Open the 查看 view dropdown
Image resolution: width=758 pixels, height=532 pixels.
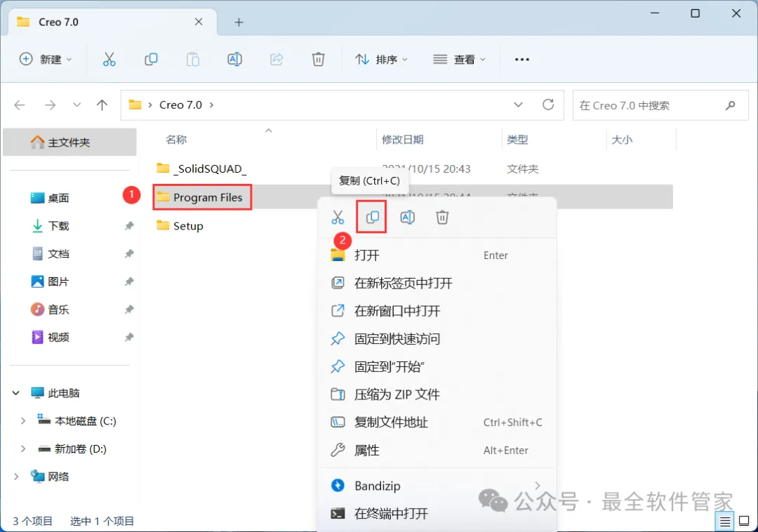coord(459,60)
